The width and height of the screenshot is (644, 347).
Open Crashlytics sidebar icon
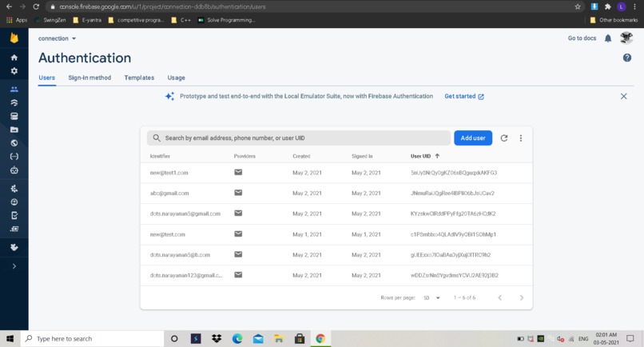(x=14, y=189)
